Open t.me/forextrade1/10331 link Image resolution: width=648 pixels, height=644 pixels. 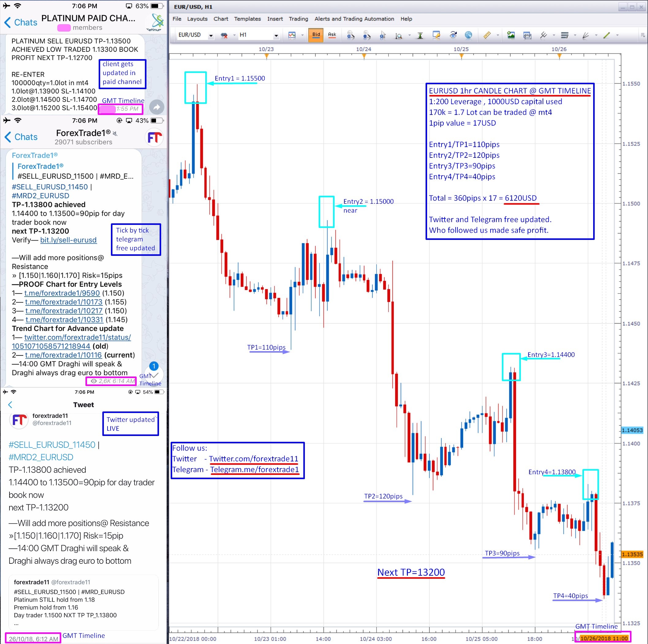(64, 319)
